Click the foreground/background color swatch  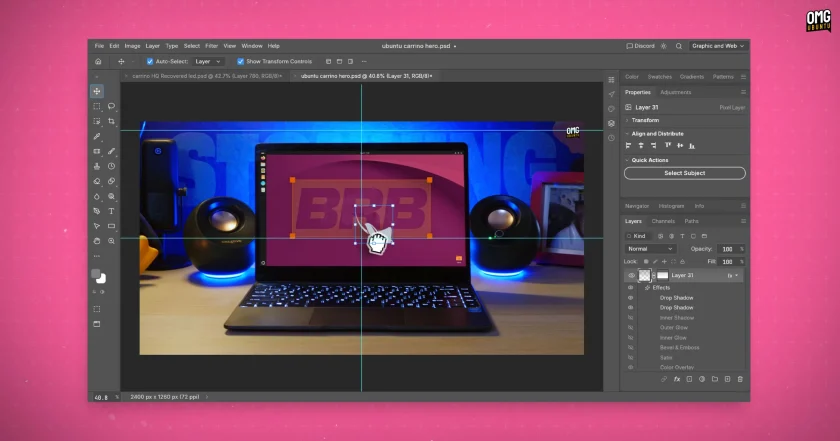[x=98, y=276]
